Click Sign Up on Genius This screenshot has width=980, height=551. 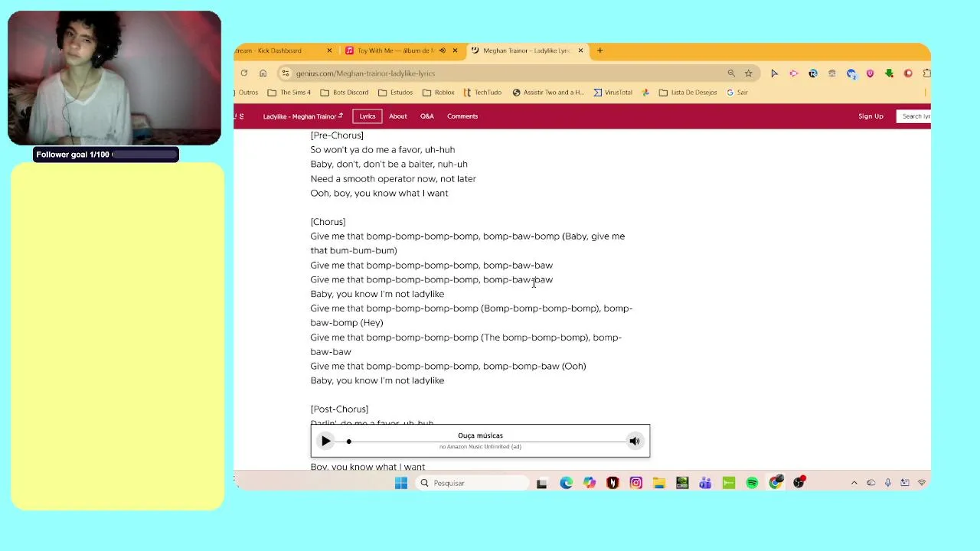pyautogui.click(x=871, y=116)
